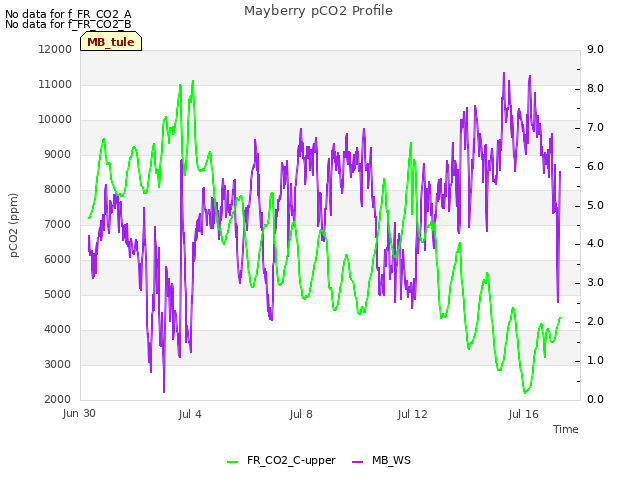This screenshot has width=640, height=480.
Task: Click the Jul 8 x-axis tick label
Action: click(x=301, y=414)
